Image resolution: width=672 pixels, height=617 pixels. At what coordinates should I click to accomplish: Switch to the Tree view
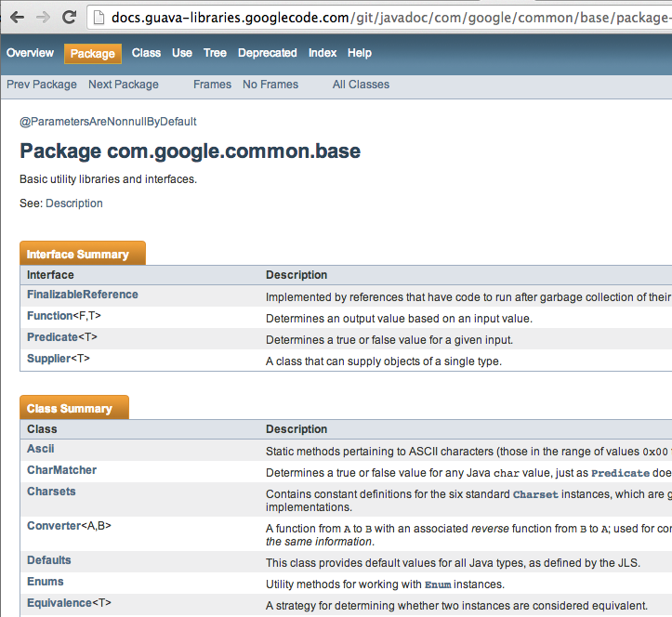[x=215, y=53]
